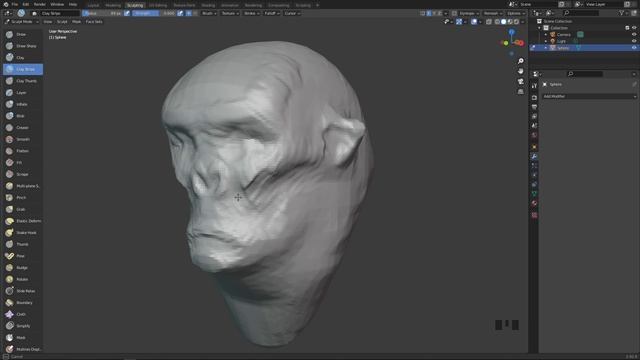Select the Draw sculpt brush
640x360 pixels.
(x=22, y=34)
